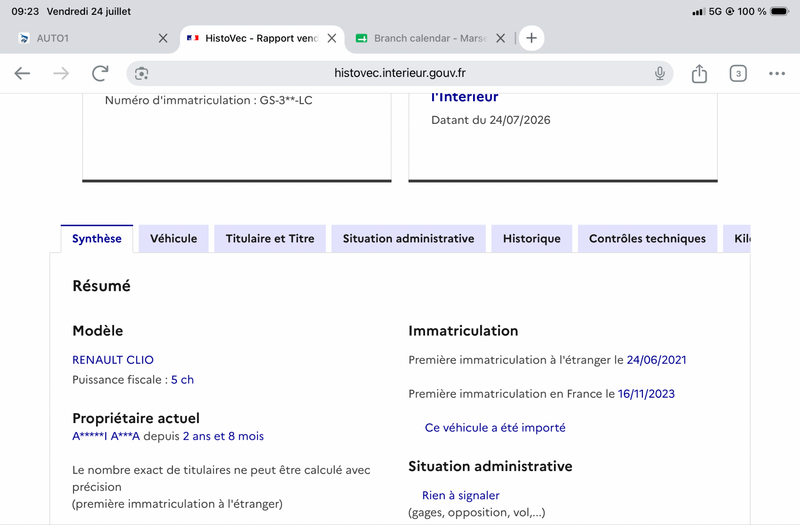Click the histovec.interieur.gouv.fr address field
800x525 pixels.
coord(400,73)
